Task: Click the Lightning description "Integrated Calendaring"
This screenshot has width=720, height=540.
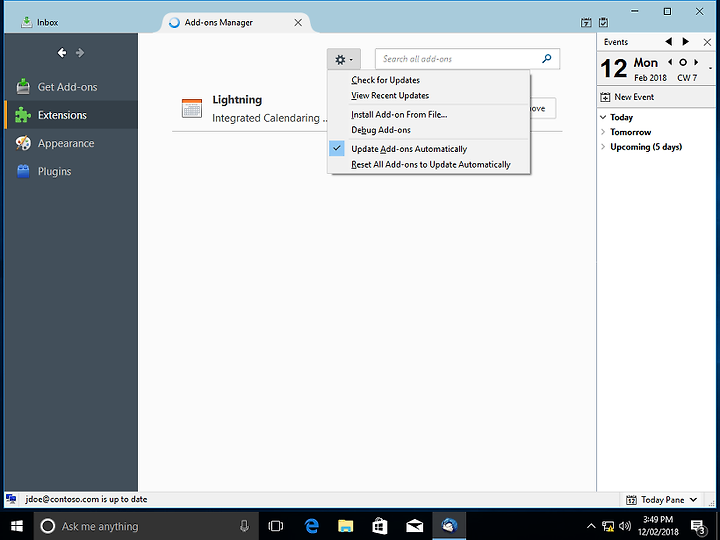Action: [270, 118]
